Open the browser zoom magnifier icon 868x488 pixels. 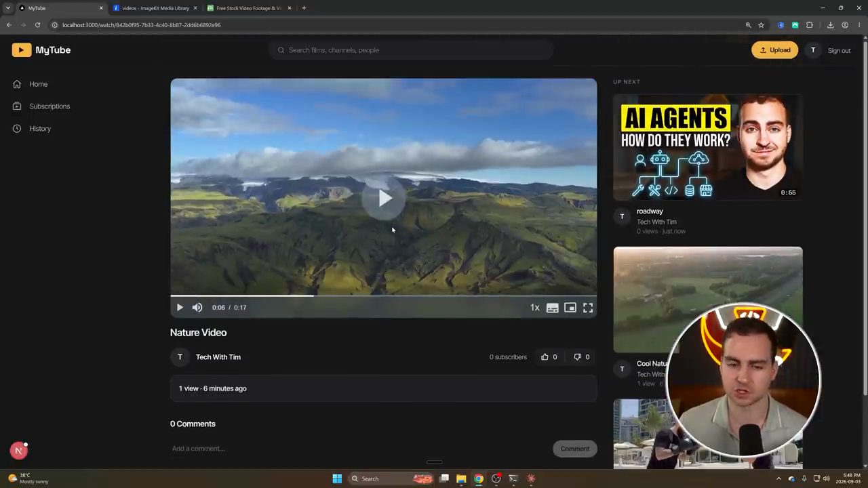pos(749,25)
